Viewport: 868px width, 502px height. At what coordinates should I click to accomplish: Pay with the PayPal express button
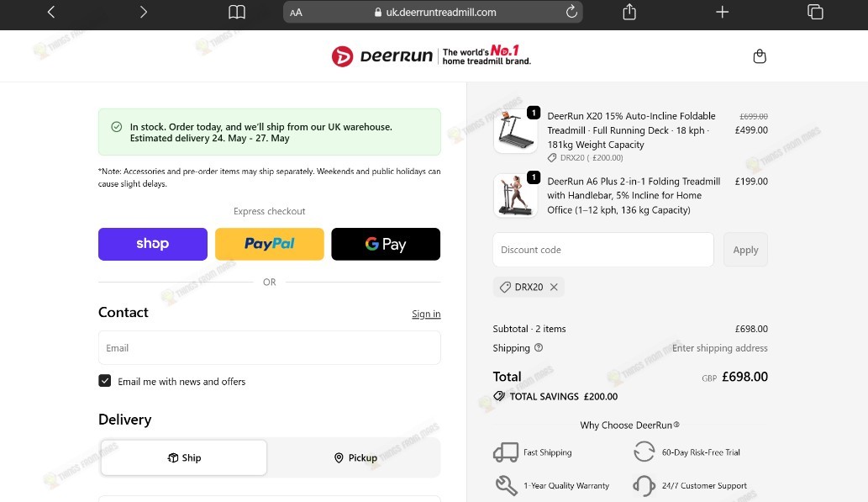(270, 244)
